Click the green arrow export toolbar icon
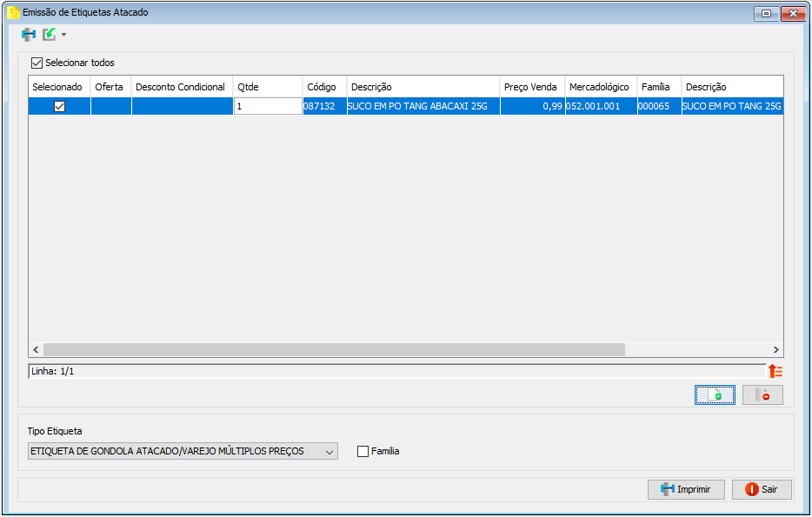812x517 pixels. pos(50,35)
